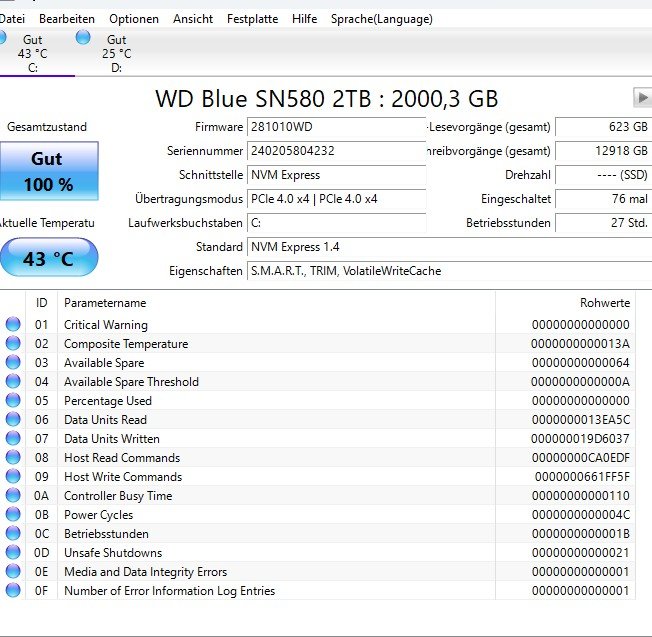The height and width of the screenshot is (637, 652).
Task: Click the blue status orb for drive D:
Action: click(83, 37)
